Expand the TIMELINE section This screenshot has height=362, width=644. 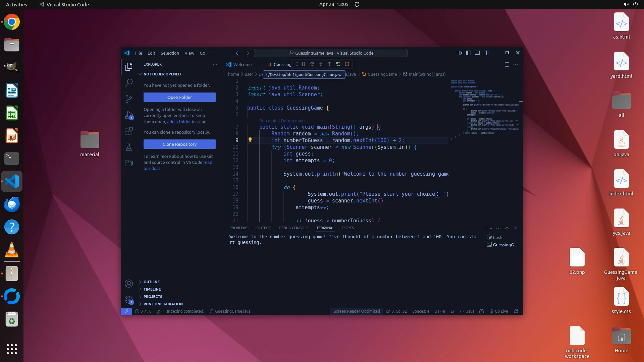tap(152, 289)
